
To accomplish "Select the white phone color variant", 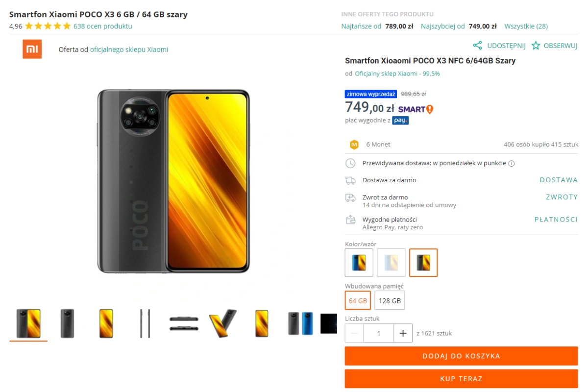I will (391, 262).
